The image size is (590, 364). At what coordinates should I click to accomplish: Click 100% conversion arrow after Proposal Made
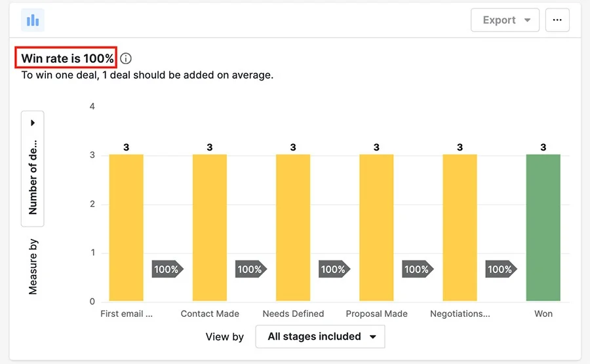[x=418, y=269]
